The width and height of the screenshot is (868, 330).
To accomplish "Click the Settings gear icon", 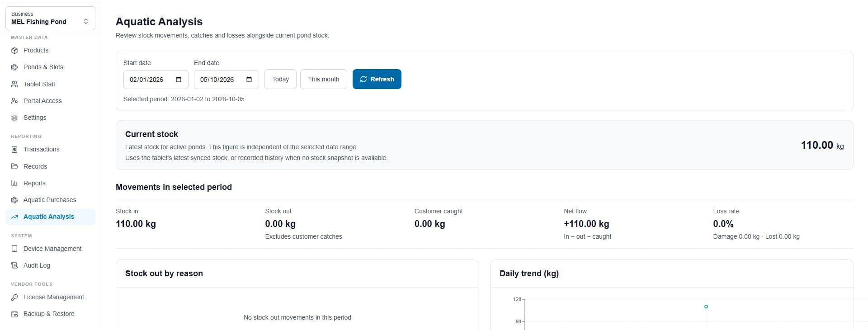I will click(14, 118).
